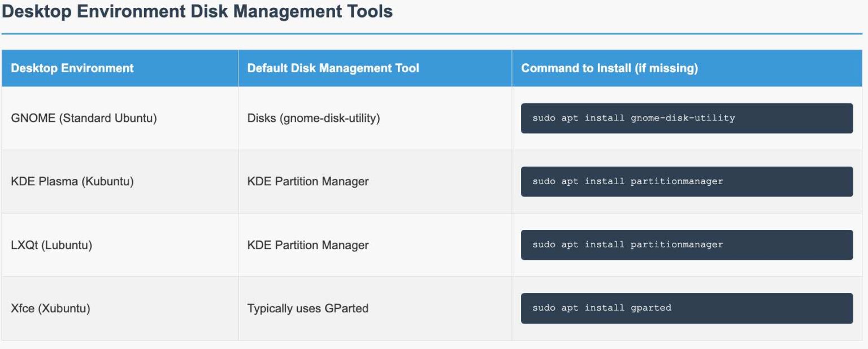Click the 'sudo apt install gparted' code block
The image size is (868, 349).
tap(686, 308)
